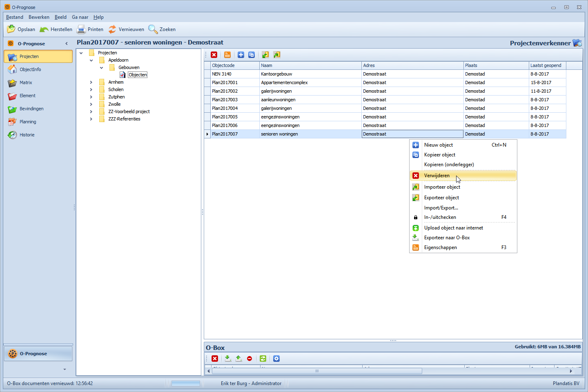Choose Exporteer naar O-Box in the context menu

(463, 238)
